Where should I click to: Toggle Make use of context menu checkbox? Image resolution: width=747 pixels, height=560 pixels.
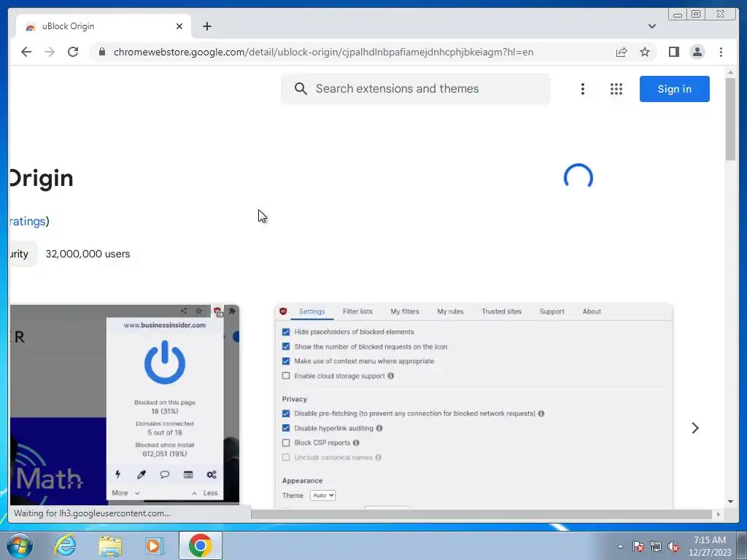[286, 361]
